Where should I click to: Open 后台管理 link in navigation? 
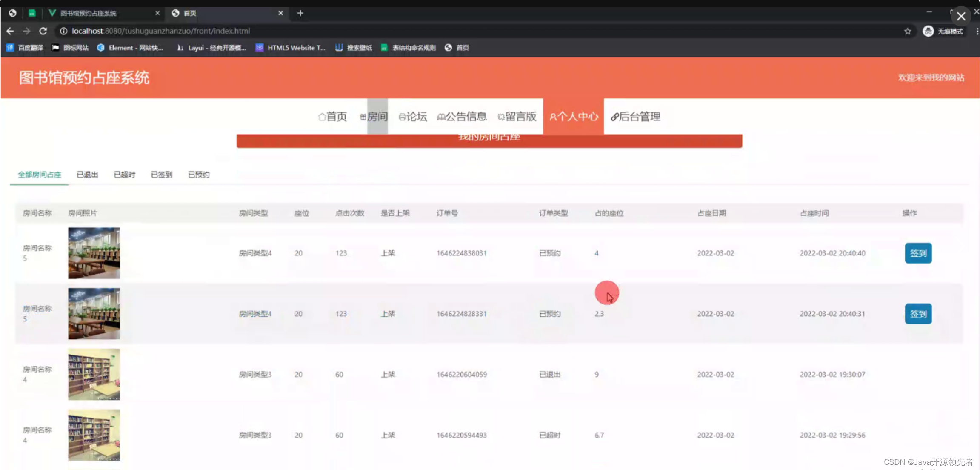tap(635, 117)
